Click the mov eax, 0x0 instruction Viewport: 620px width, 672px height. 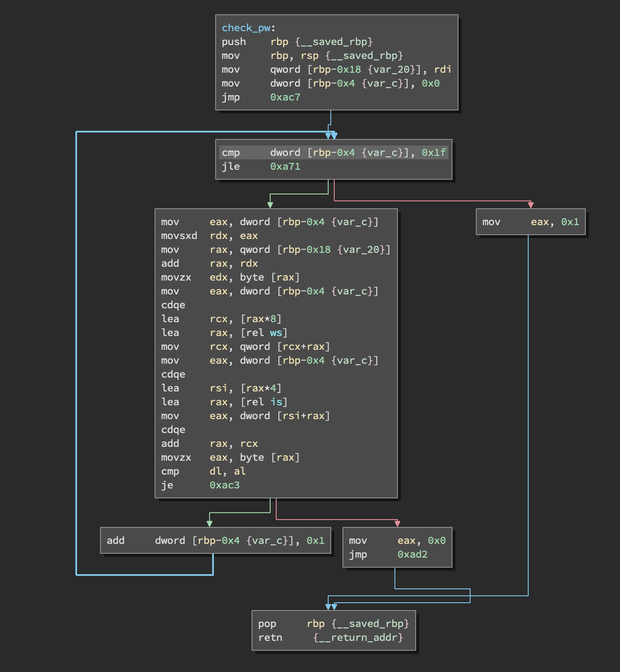397,540
